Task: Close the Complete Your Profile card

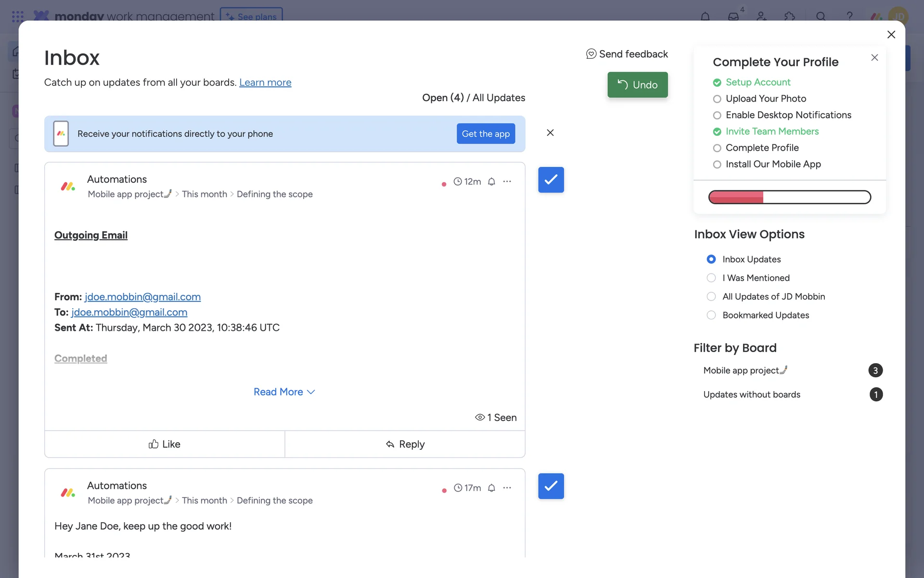Action: [874, 57]
